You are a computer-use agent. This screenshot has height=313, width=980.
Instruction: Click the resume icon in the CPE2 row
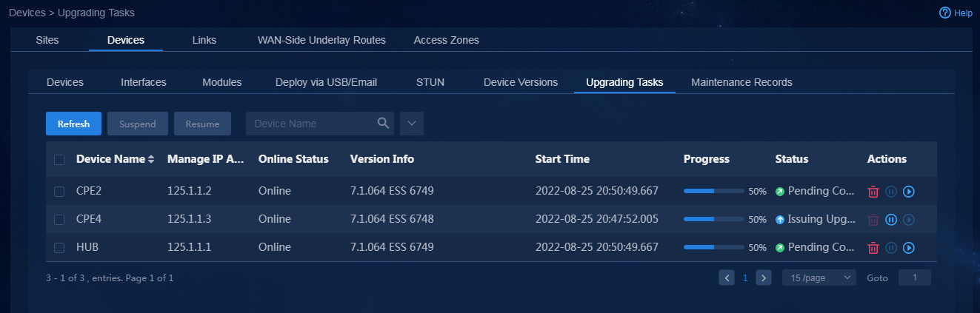click(909, 192)
